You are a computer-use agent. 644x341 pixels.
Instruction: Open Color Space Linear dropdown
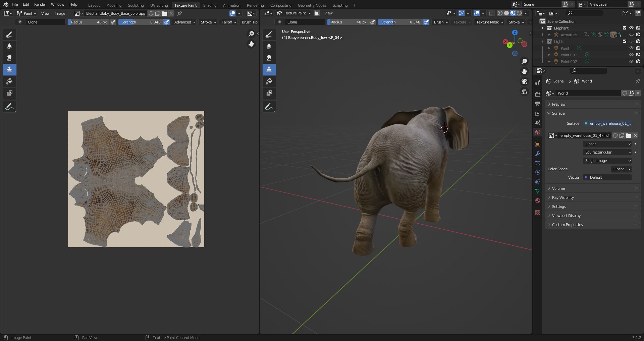(622, 169)
